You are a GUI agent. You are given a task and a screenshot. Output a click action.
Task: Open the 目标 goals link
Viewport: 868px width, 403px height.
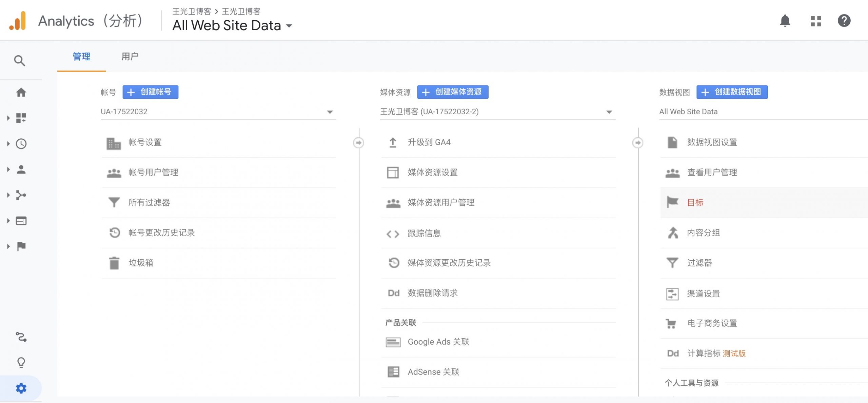764,202
